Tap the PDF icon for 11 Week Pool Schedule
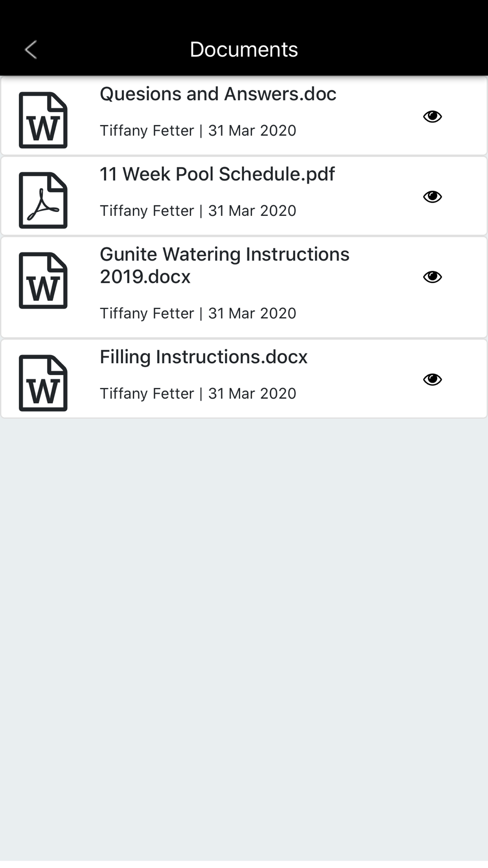The height and width of the screenshot is (868, 488). [x=43, y=200]
